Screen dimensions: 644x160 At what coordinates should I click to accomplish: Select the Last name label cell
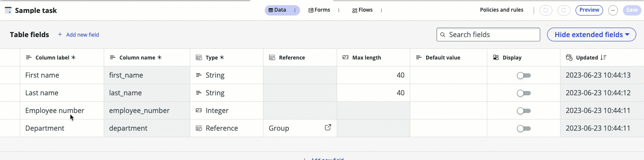pos(62,93)
